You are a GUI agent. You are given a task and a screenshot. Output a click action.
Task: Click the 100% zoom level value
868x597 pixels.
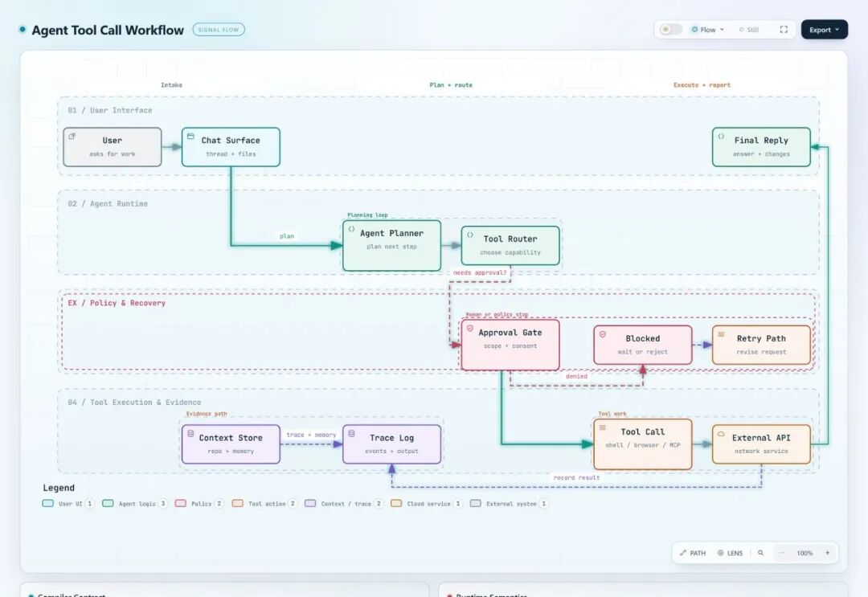pos(805,553)
